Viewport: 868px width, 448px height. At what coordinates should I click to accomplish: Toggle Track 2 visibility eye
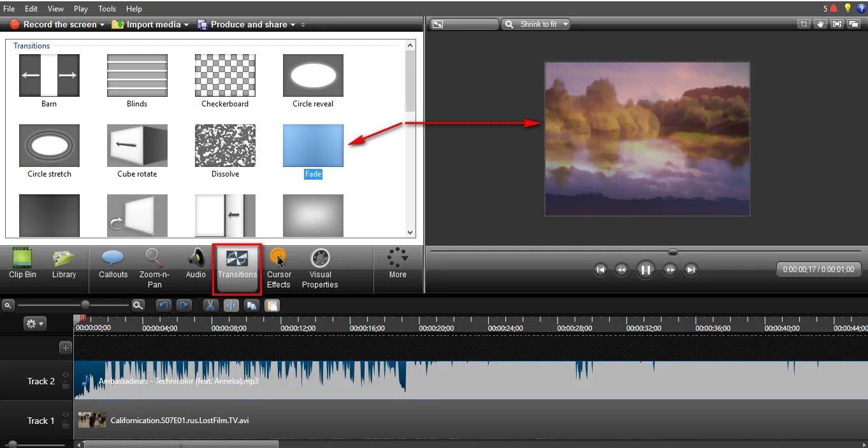66,376
